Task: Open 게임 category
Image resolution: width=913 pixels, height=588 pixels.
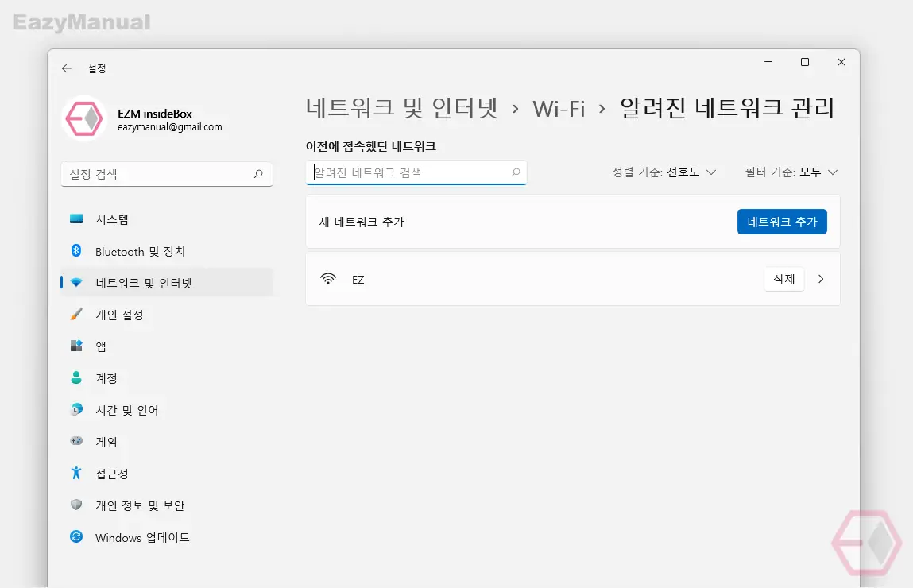Action: (x=167, y=441)
